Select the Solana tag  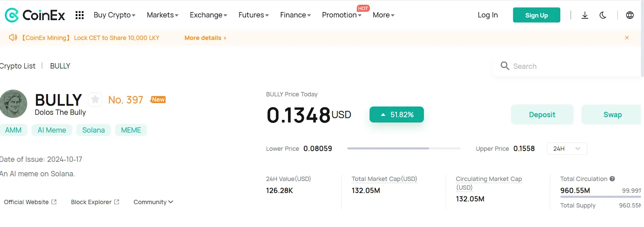[x=93, y=130]
